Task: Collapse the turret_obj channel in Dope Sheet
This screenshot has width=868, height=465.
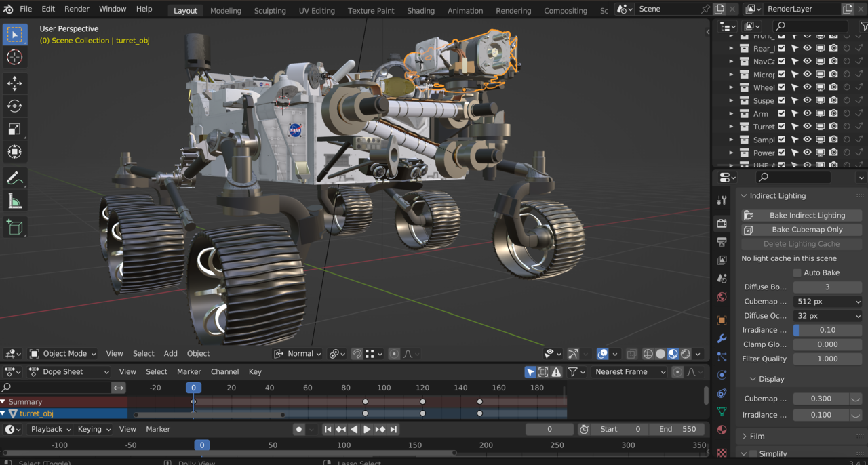Action: [3, 413]
